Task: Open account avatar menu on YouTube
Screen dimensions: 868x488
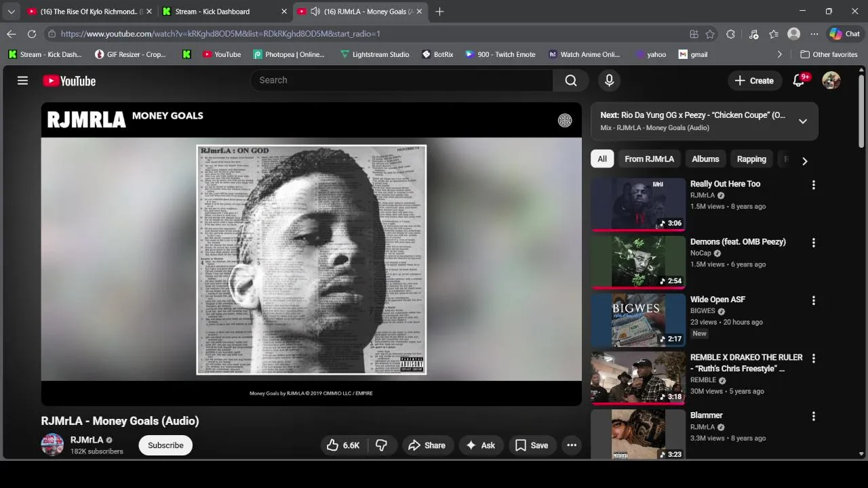Action: (x=831, y=80)
